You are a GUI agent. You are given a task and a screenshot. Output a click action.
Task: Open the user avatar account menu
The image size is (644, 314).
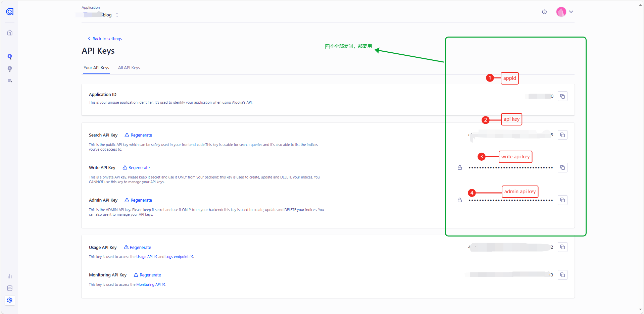[565, 12]
